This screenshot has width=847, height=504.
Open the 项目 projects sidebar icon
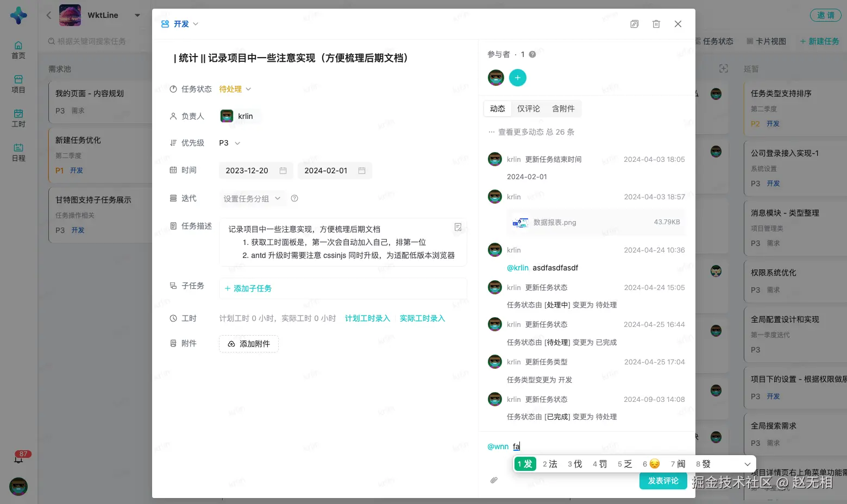click(18, 84)
